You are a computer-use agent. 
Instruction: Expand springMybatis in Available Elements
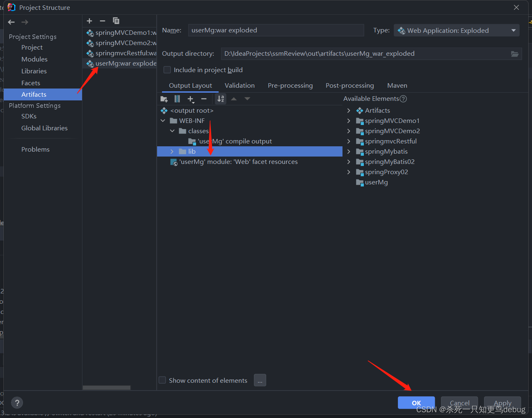pyautogui.click(x=349, y=152)
